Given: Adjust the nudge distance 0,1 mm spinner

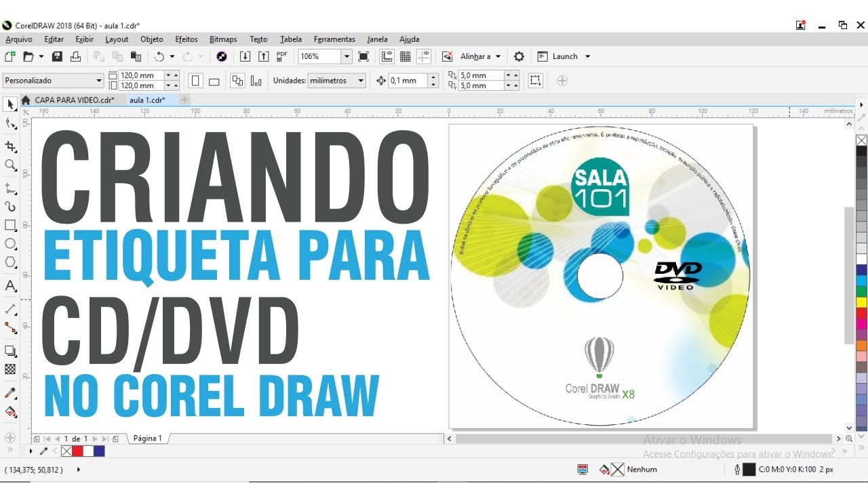Looking at the screenshot, I should 435,81.
